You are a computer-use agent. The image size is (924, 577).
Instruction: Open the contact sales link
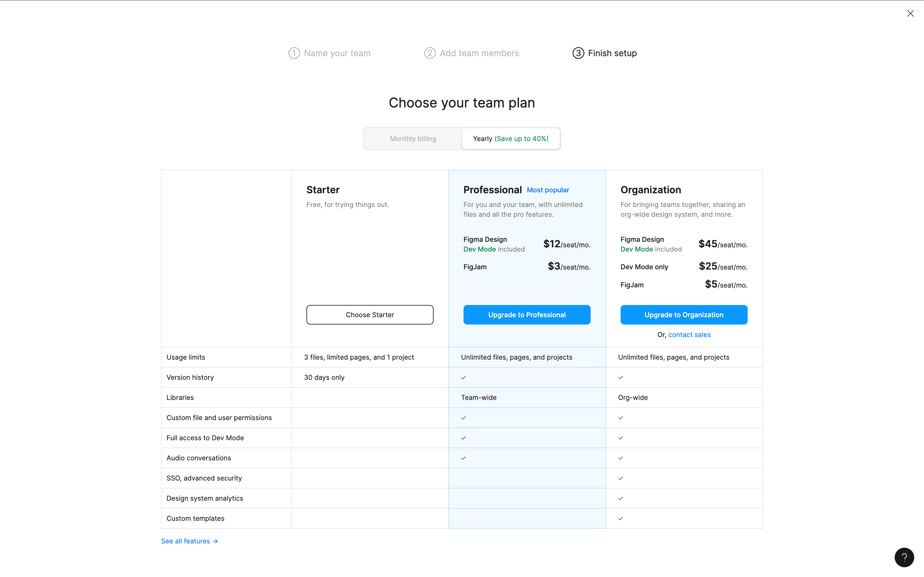[x=689, y=334]
